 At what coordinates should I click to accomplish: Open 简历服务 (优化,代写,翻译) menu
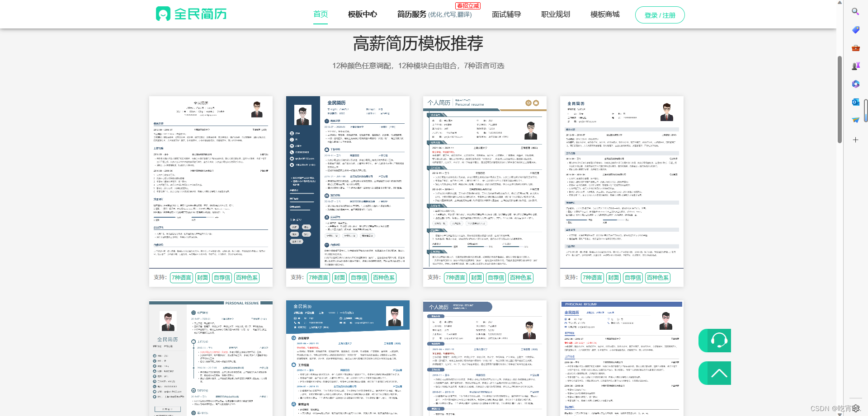[x=434, y=14]
